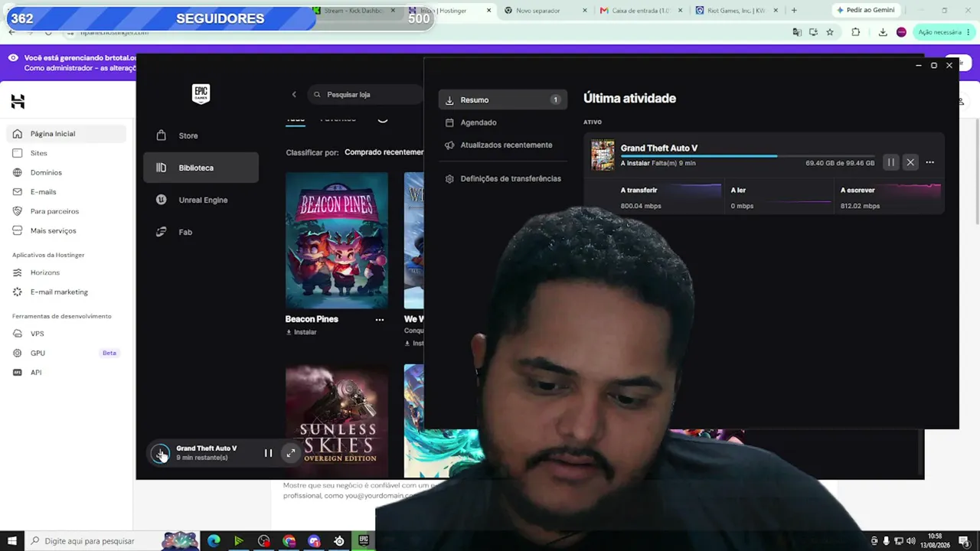Open Sunless Skies Sovereign Edition cover
Image resolution: width=980 pixels, height=551 pixels.
[337, 421]
